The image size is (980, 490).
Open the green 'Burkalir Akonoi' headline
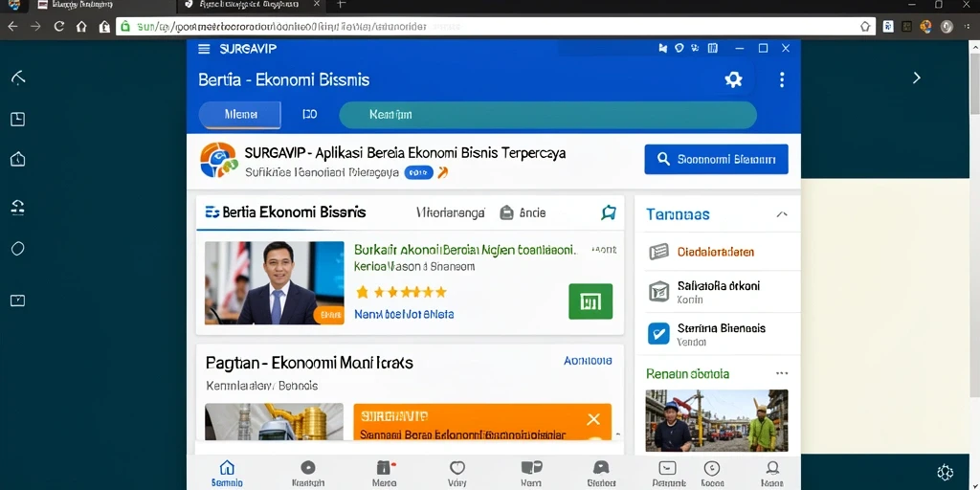coord(464,250)
